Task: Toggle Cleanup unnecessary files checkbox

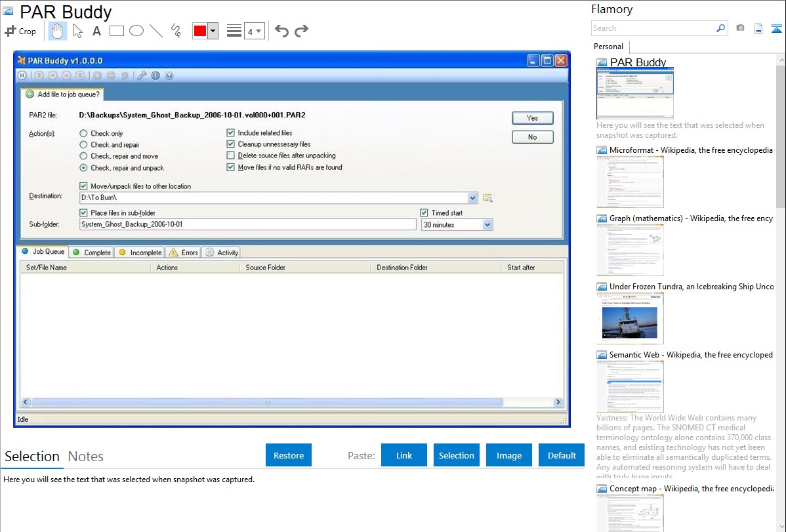Action: [x=230, y=144]
